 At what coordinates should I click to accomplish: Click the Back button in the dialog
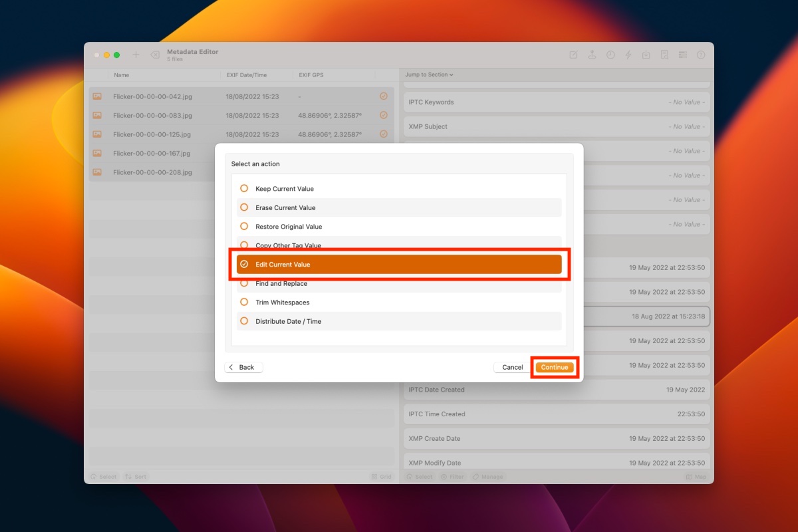(243, 366)
